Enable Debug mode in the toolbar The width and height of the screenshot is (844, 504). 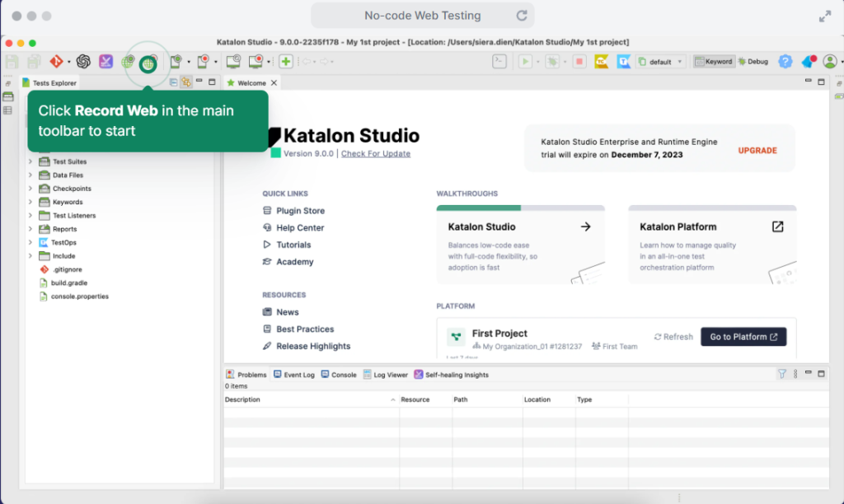753,61
